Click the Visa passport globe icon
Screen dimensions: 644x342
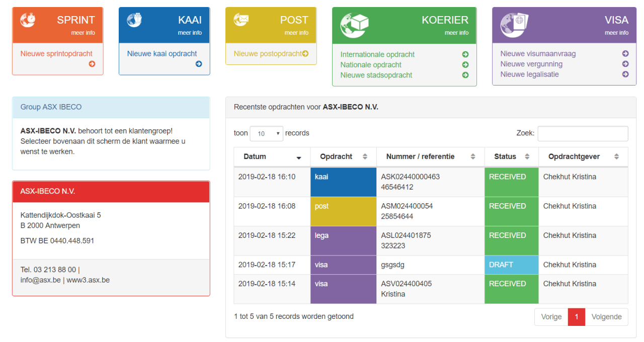point(514,25)
